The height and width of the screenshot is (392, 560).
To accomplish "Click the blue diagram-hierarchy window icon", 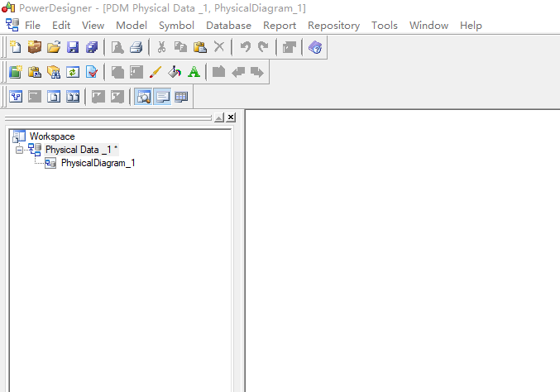I will [x=16, y=97].
